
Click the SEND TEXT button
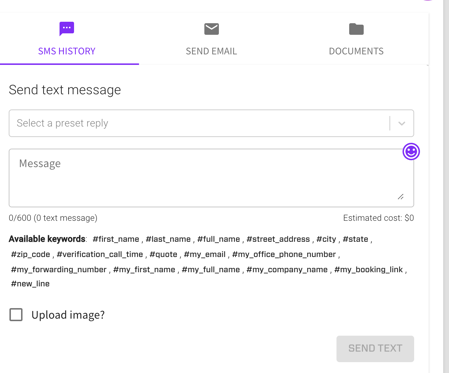[375, 348]
